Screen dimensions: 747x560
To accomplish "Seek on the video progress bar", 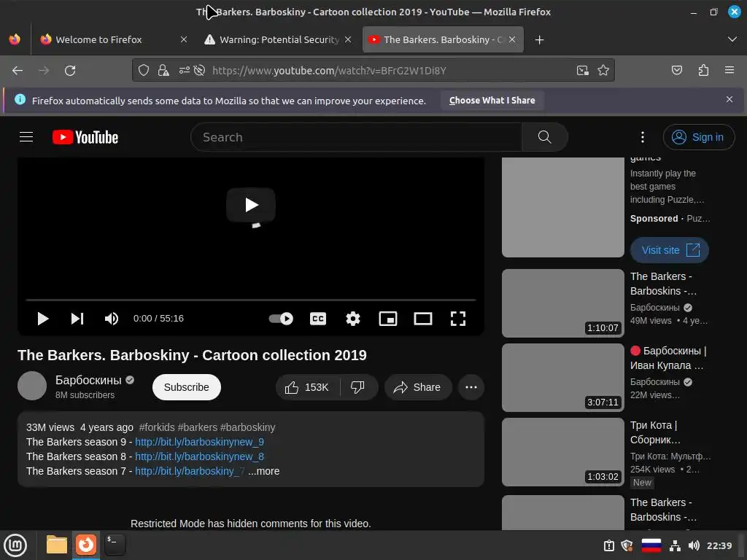I will click(251, 300).
